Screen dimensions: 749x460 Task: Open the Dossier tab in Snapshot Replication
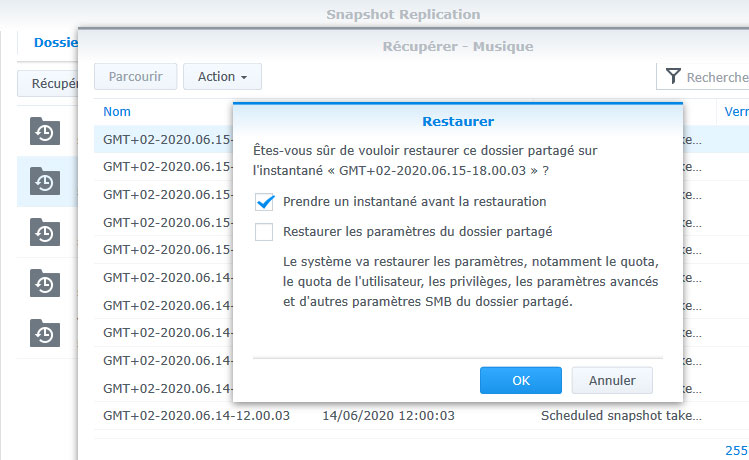click(x=55, y=43)
